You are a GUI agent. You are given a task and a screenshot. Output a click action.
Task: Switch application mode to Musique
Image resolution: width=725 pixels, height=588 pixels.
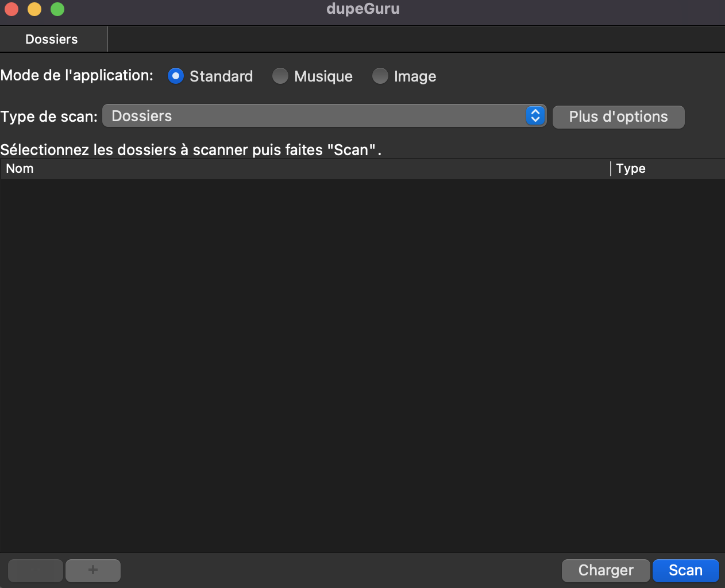[x=280, y=76]
